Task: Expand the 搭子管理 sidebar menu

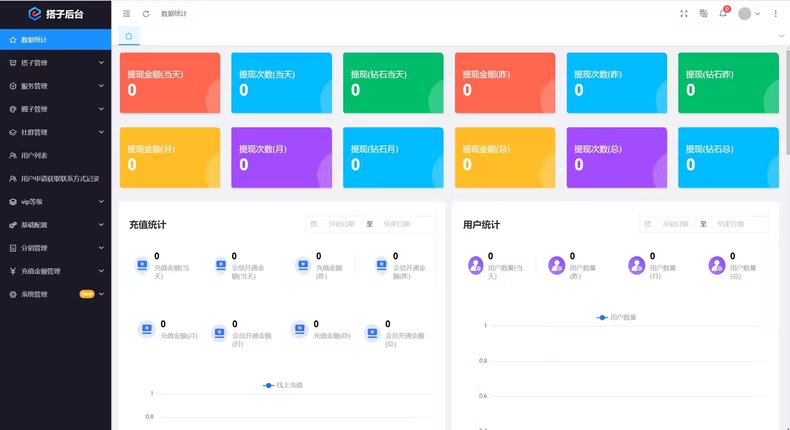Action: click(55, 63)
